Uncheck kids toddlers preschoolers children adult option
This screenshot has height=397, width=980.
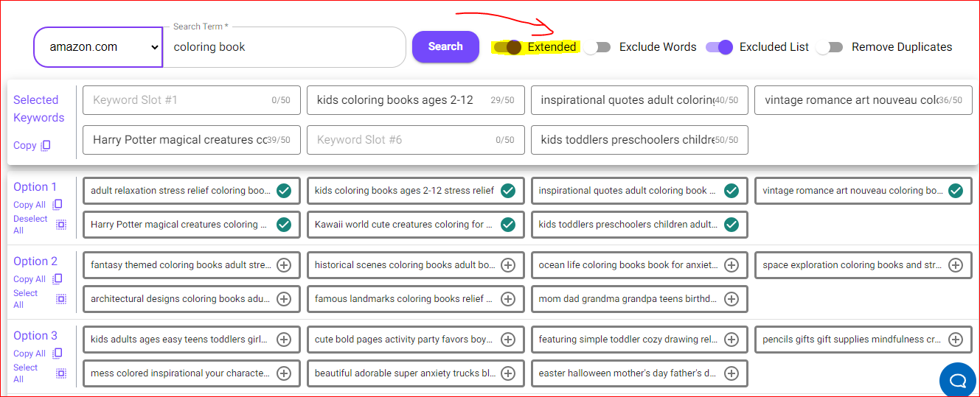[x=731, y=225]
